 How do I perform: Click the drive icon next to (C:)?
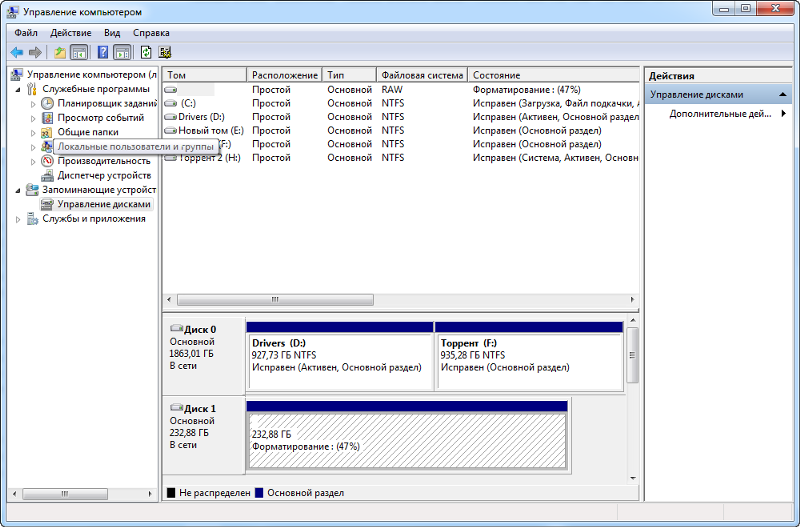tap(170, 104)
